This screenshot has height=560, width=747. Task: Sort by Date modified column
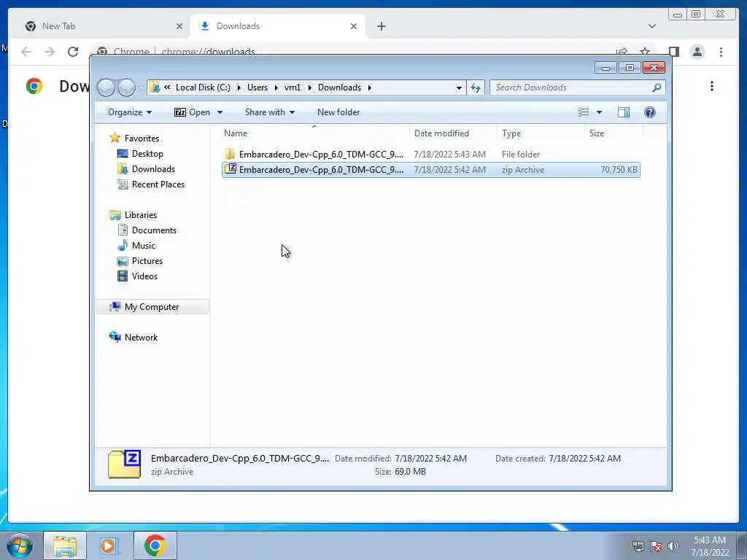pos(453,133)
